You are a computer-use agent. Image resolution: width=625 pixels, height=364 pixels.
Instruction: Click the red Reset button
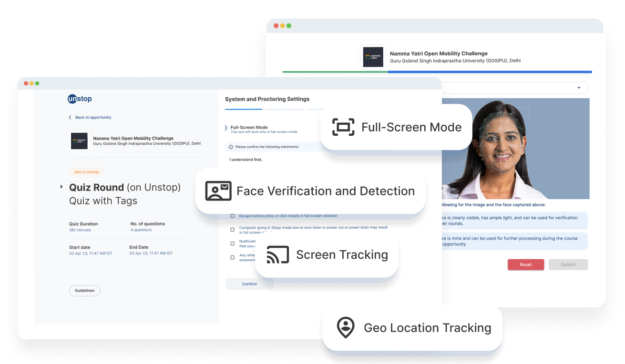tap(525, 264)
